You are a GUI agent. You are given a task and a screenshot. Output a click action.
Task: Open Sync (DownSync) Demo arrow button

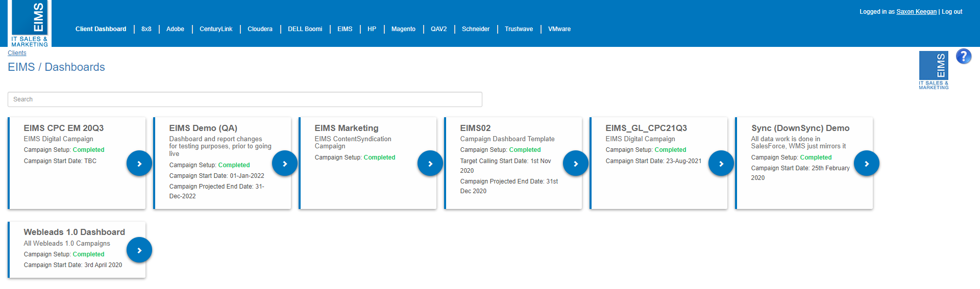pyautogui.click(x=867, y=164)
